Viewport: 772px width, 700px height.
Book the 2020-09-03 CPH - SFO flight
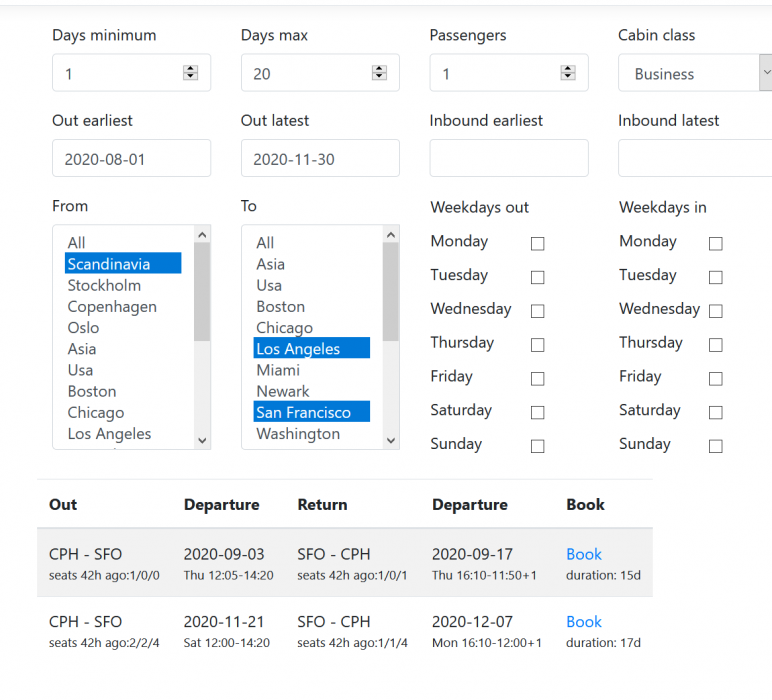(584, 554)
